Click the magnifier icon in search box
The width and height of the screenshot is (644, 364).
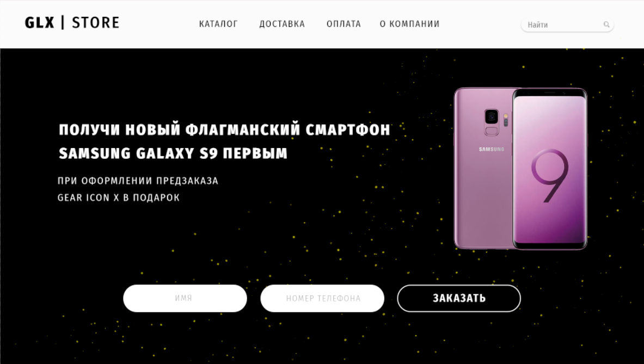pyautogui.click(x=606, y=24)
